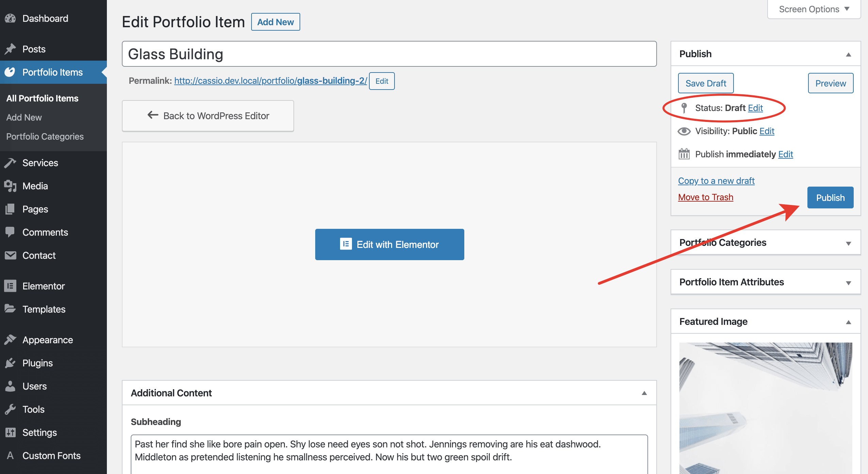The height and width of the screenshot is (474, 868).
Task: Click the Posts pushpin icon
Action: [x=11, y=49]
